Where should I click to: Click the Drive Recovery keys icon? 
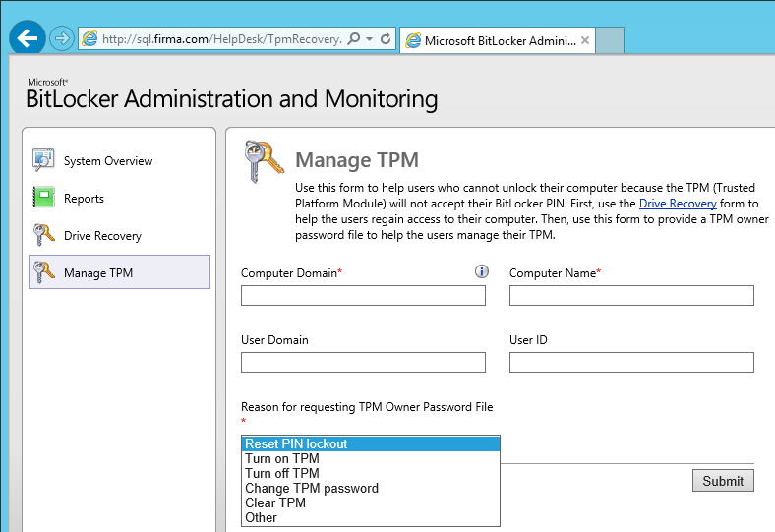tap(43, 235)
